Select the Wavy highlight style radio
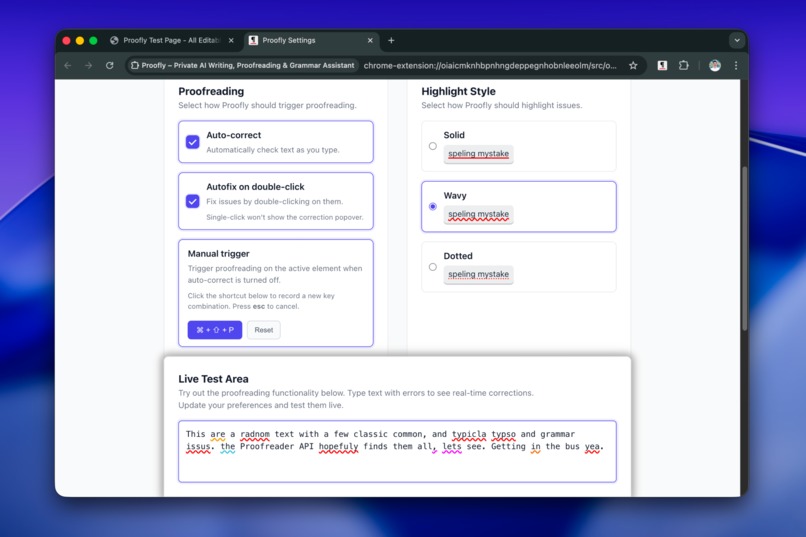Screen dimensions: 806x537 coord(433,207)
